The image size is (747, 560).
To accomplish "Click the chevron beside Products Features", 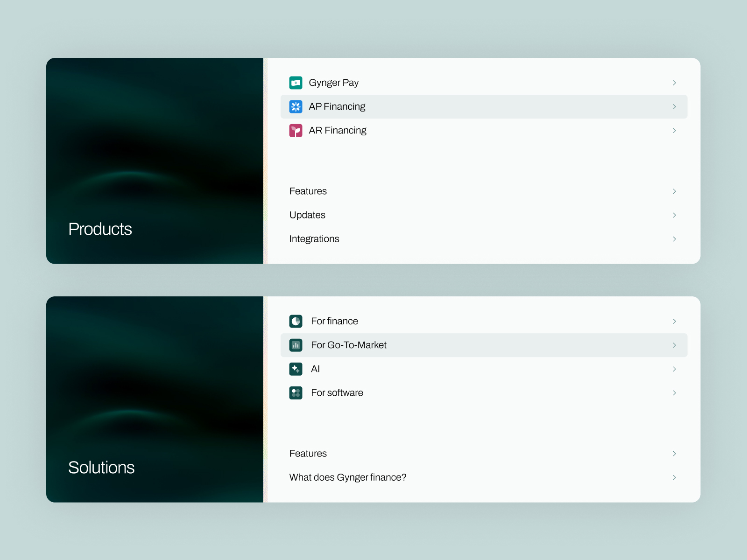I will pyautogui.click(x=674, y=191).
